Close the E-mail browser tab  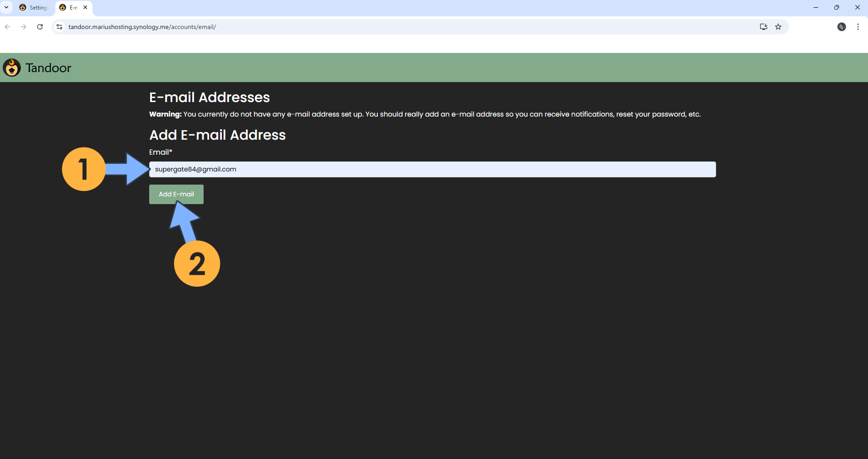point(85,8)
